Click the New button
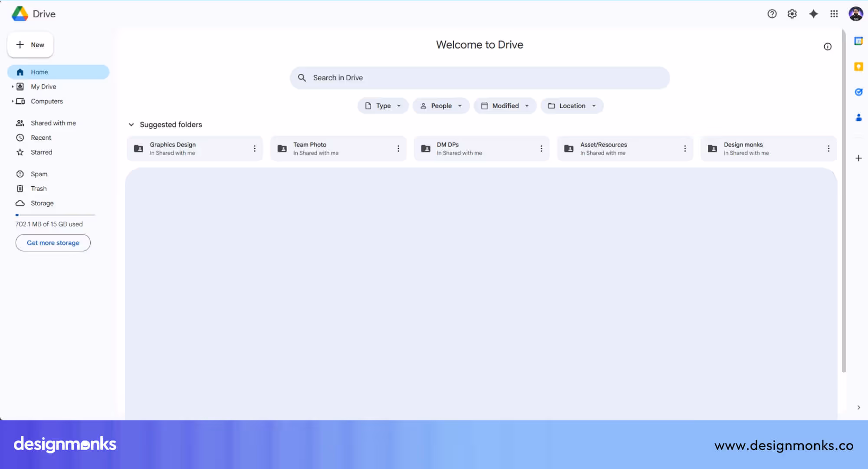Viewport: 868px width, 469px height. (30, 45)
